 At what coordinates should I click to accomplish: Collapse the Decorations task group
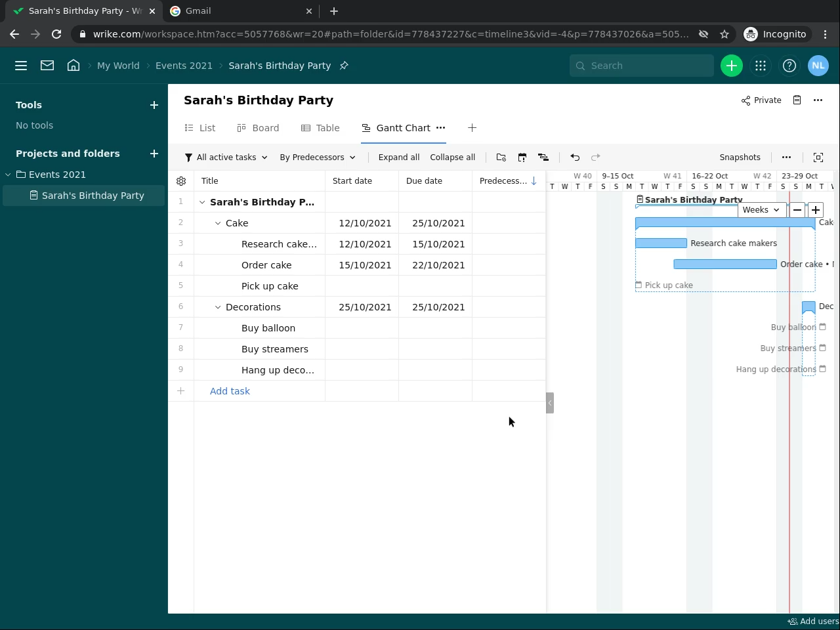(x=218, y=307)
